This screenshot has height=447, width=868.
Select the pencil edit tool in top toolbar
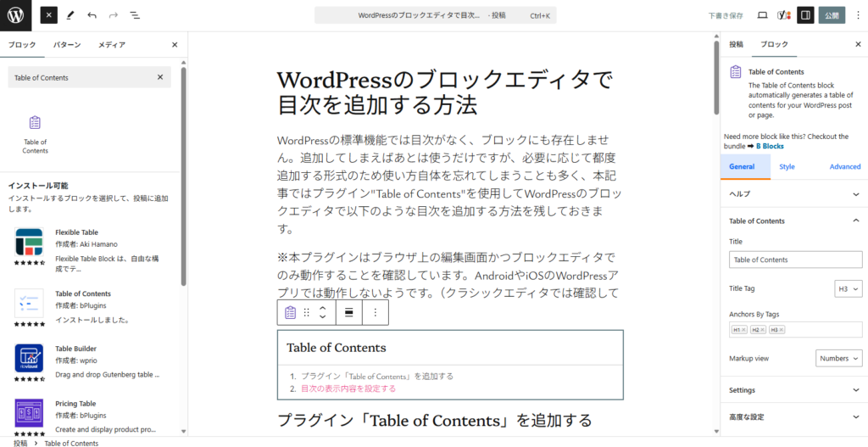click(x=70, y=15)
